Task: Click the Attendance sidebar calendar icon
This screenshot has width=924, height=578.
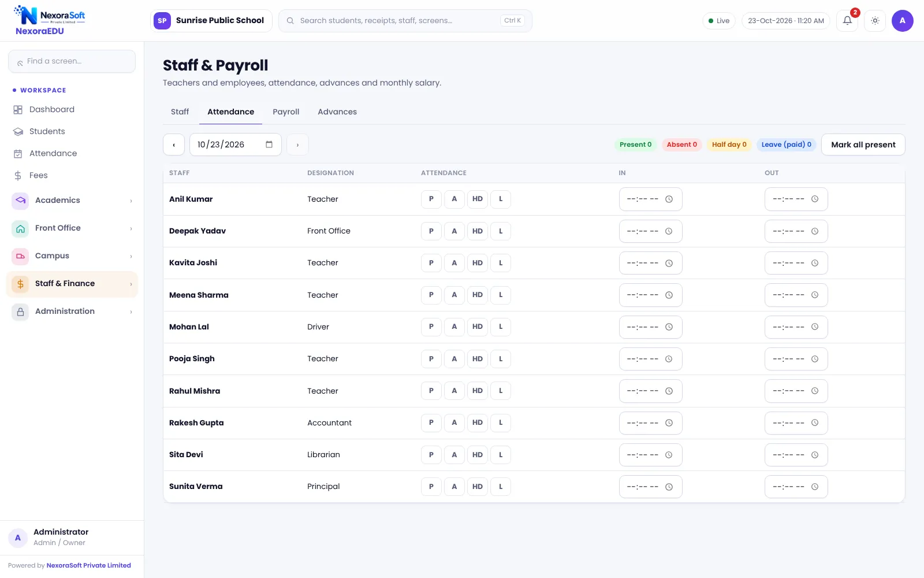Action: tap(18, 154)
